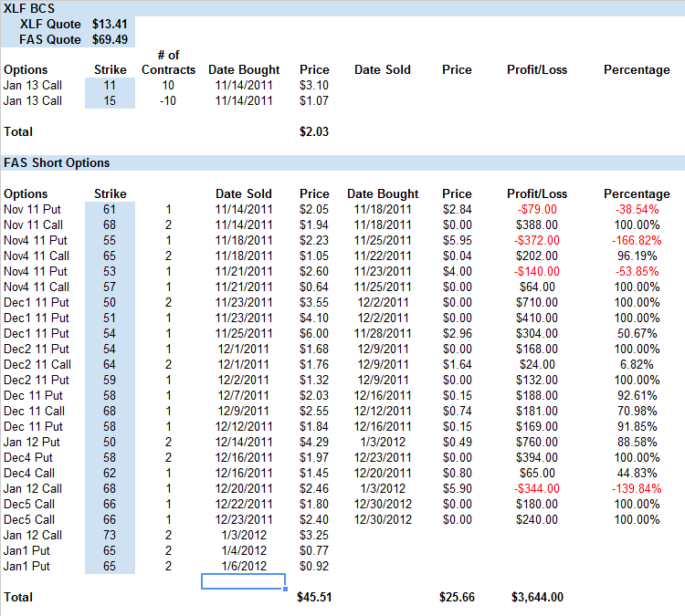Select the $25.66 total cell

456,597
